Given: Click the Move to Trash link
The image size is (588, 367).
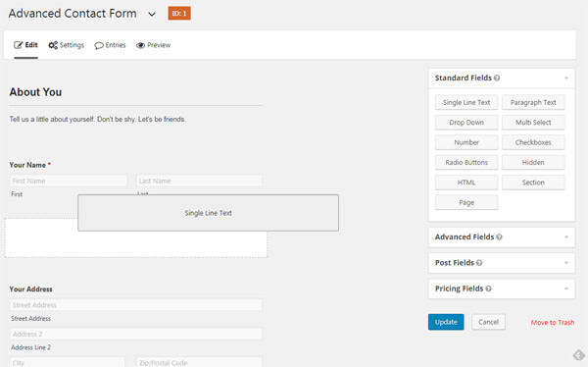Looking at the screenshot, I should coord(553,322).
